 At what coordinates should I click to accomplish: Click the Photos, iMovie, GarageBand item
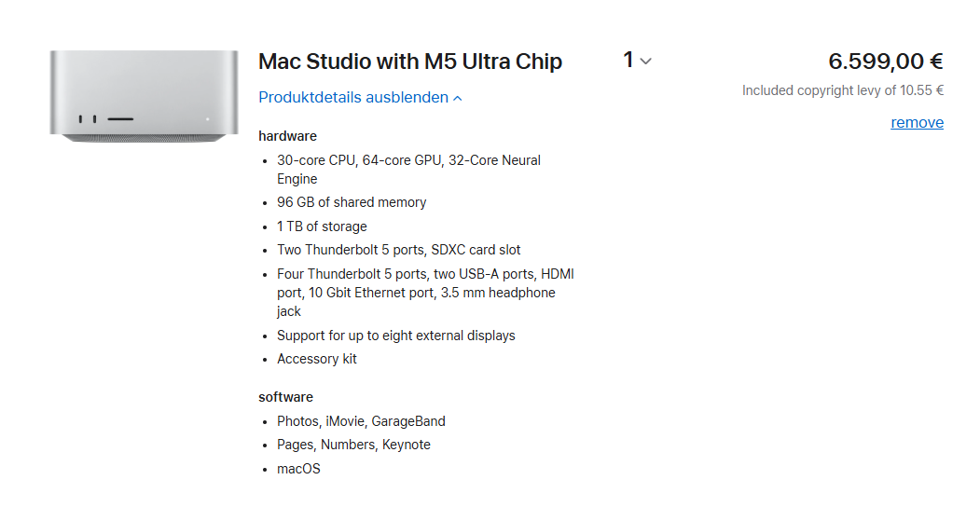tap(361, 421)
